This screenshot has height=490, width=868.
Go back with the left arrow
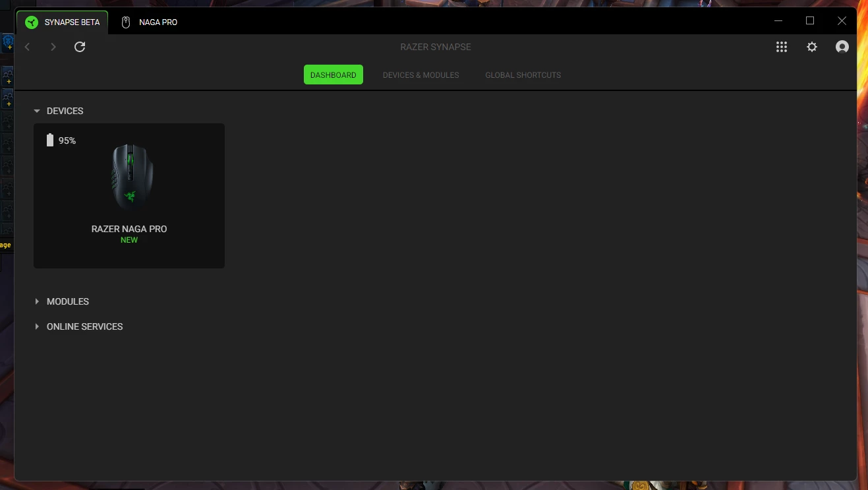point(27,47)
